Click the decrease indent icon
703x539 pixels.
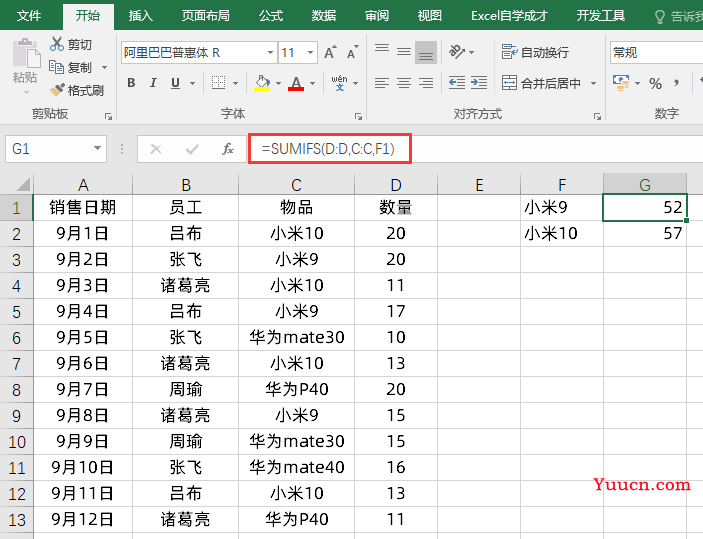pyautogui.click(x=457, y=83)
